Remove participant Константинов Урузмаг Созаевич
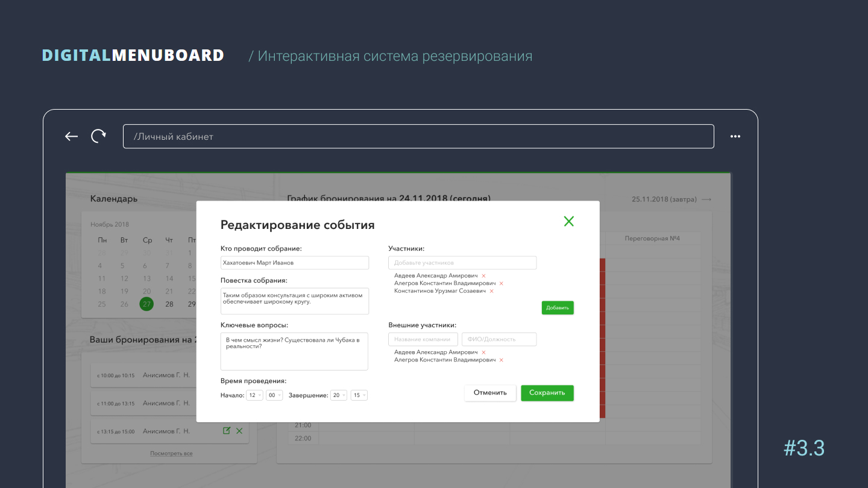 point(492,291)
